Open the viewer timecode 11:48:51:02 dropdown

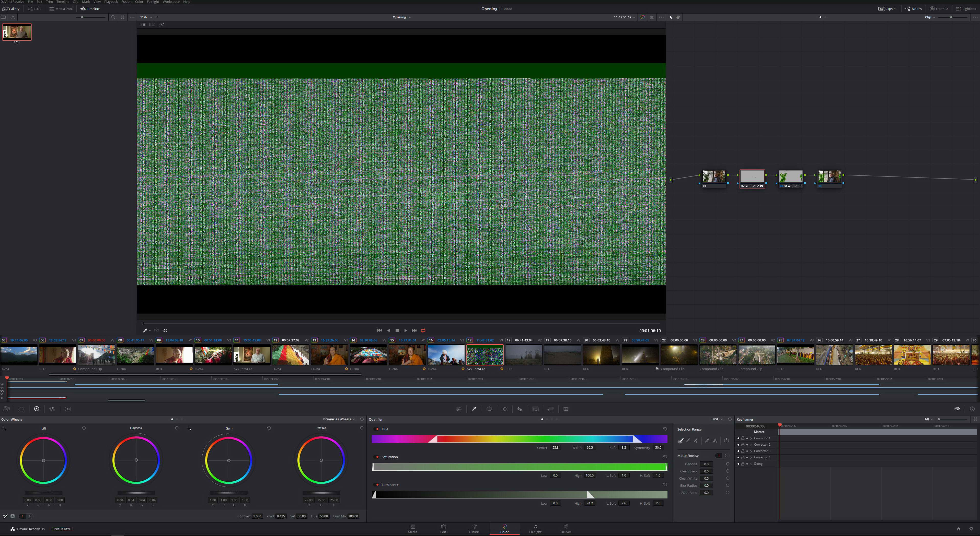click(624, 17)
